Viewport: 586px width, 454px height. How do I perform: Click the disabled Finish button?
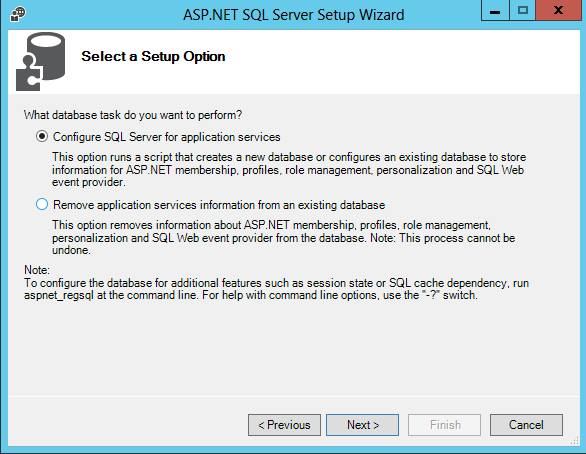tap(444, 425)
